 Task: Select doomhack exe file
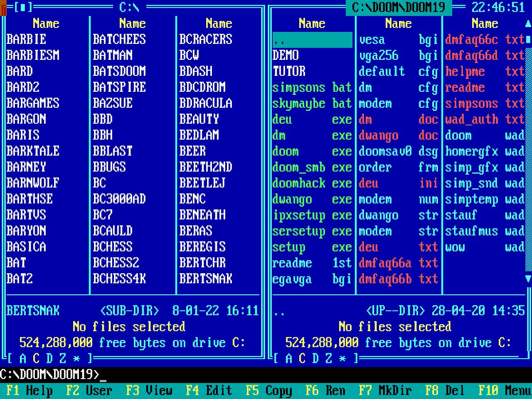[313, 183]
